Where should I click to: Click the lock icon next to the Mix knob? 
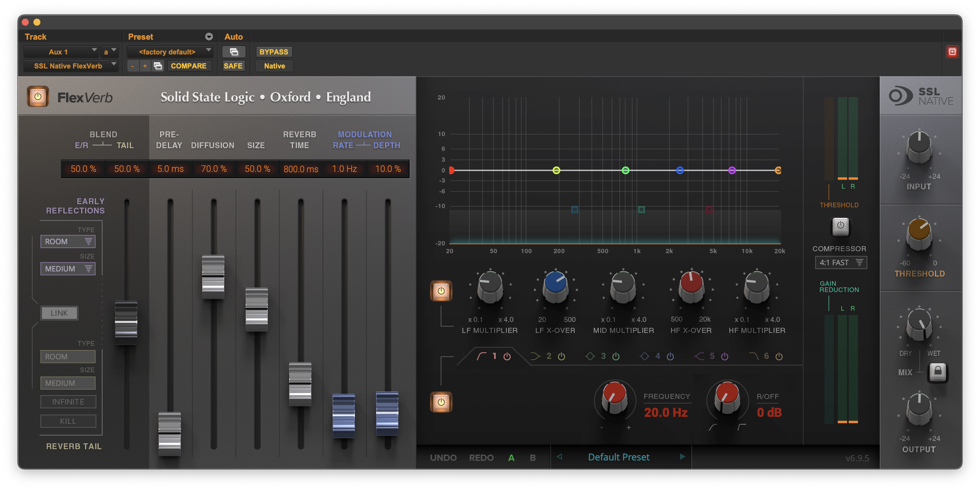tap(938, 372)
